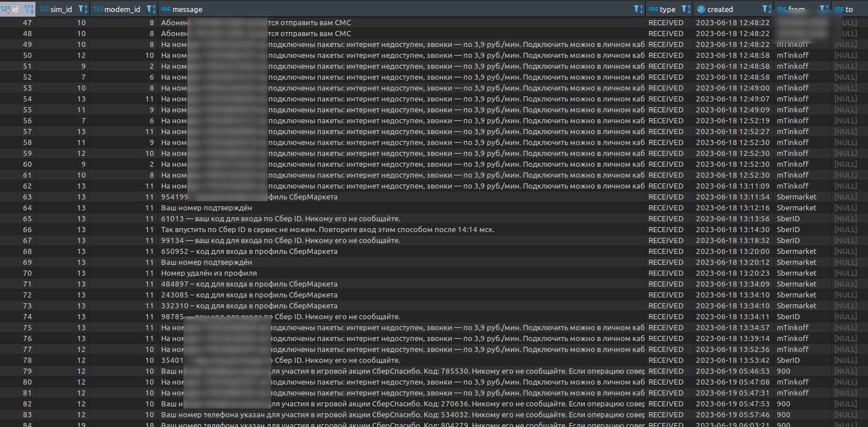Screen dimensions: 868x427
Task: Select the created column header label
Action: click(x=720, y=9)
